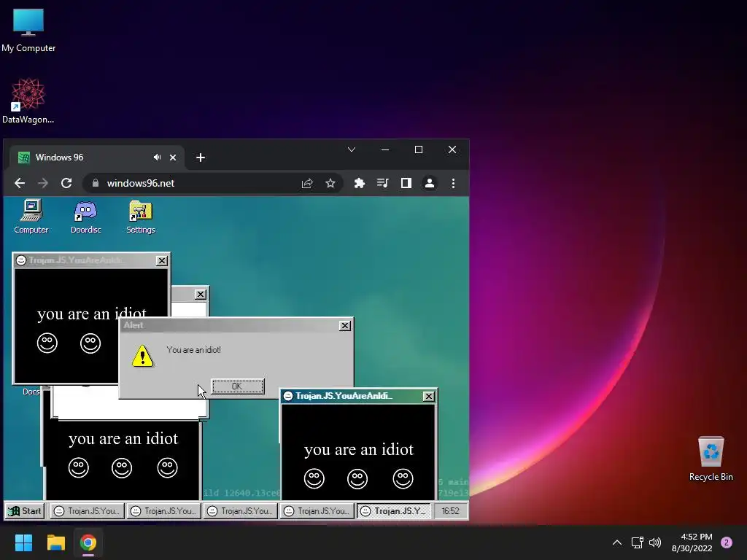
Task: Select the third Trojan.JS.You taskbar item
Action: point(240,511)
